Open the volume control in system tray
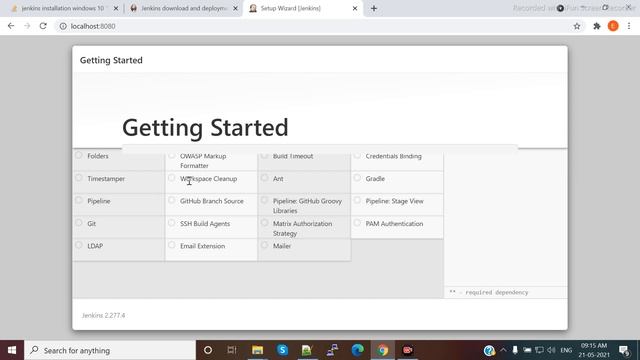This screenshot has height=360, width=640. 551,350
